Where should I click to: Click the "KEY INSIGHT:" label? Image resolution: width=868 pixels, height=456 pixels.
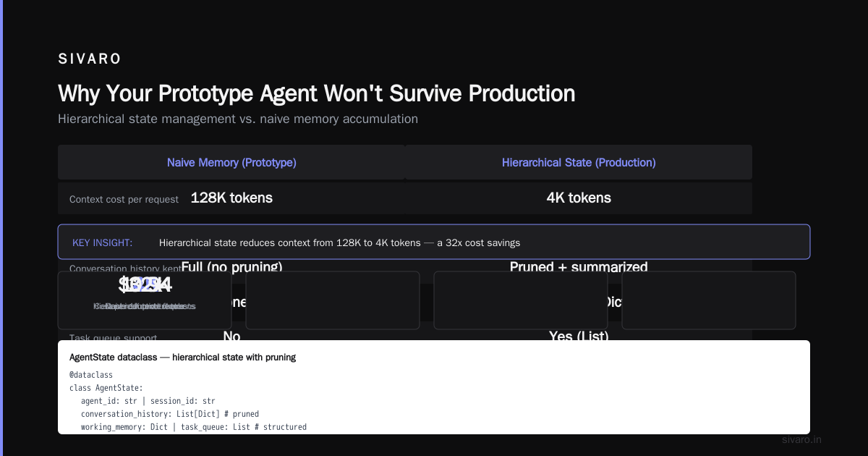pos(102,242)
